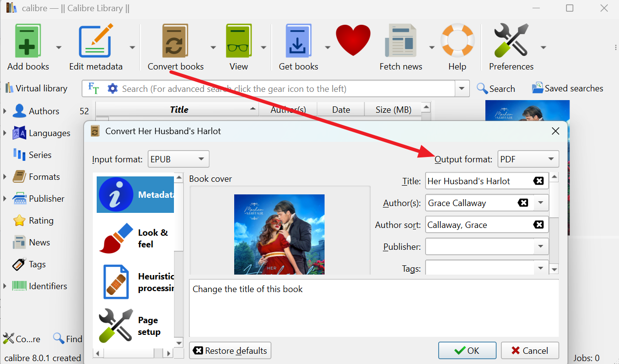Click Restore defaults button
The image size is (619, 364).
(x=230, y=350)
